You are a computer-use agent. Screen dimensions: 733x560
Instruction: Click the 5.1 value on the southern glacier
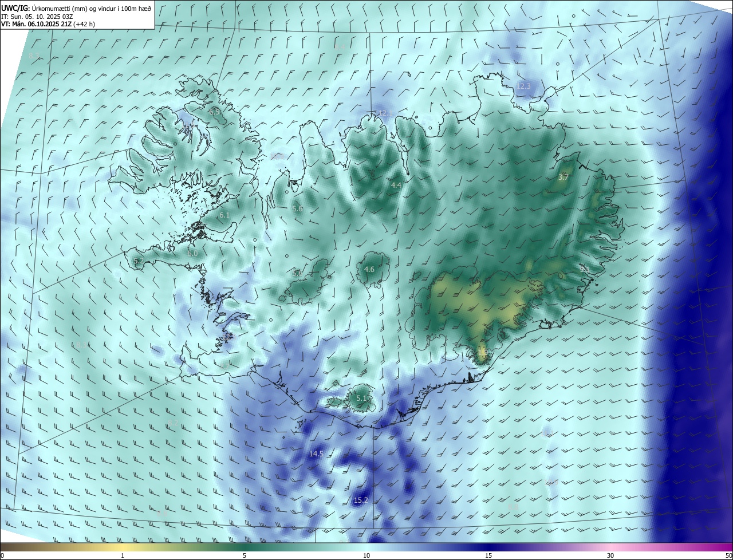(361, 398)
